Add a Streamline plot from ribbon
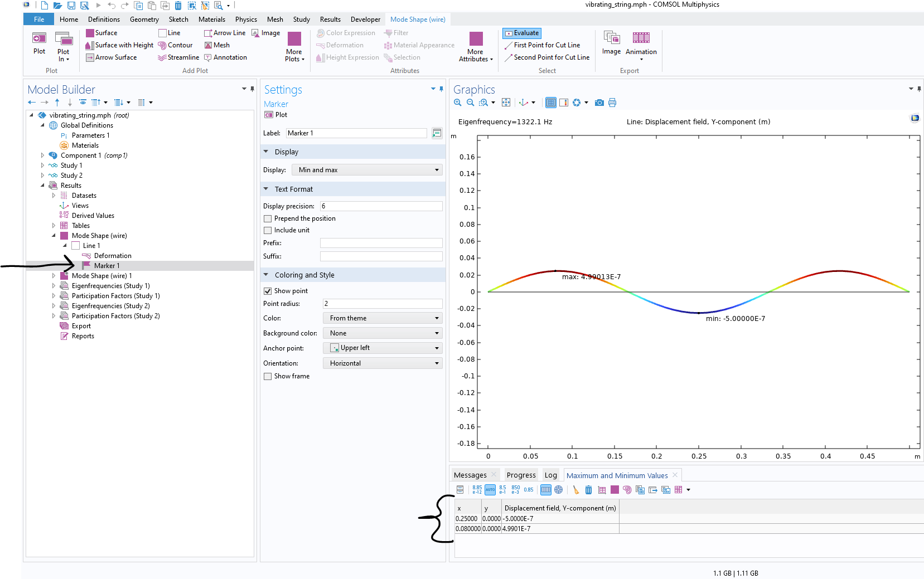 click(x=178, y=57)
